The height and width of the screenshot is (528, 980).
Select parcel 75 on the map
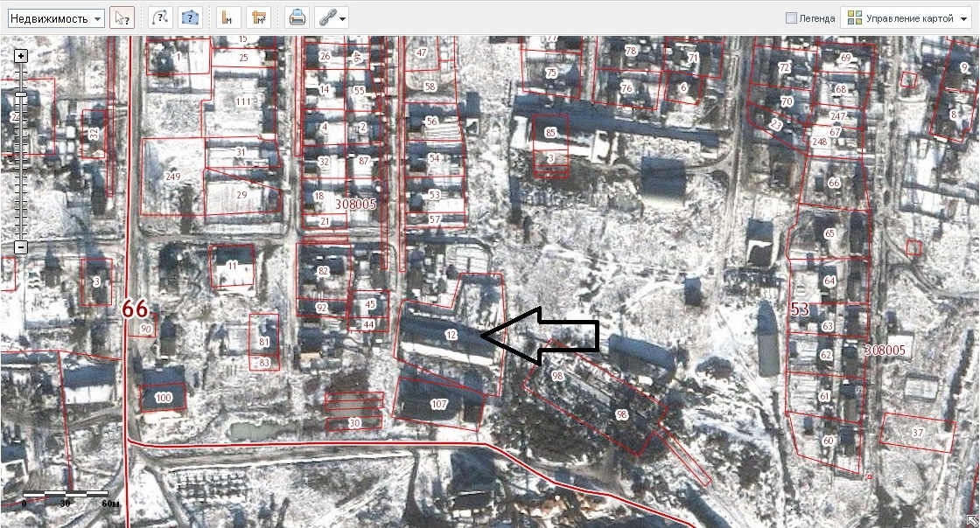point(551,73)
